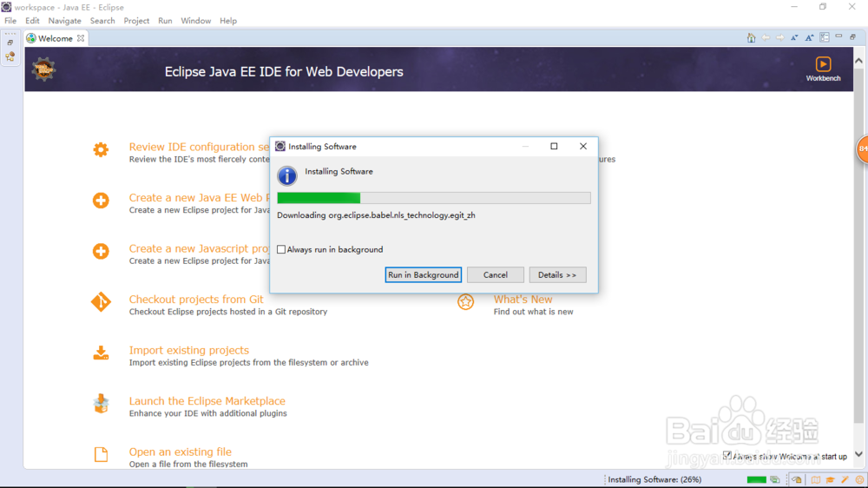The height and width of the screenshot is (488, 868).
Task: Click plus icon for new Javascript project
Action: click(101, 252)
